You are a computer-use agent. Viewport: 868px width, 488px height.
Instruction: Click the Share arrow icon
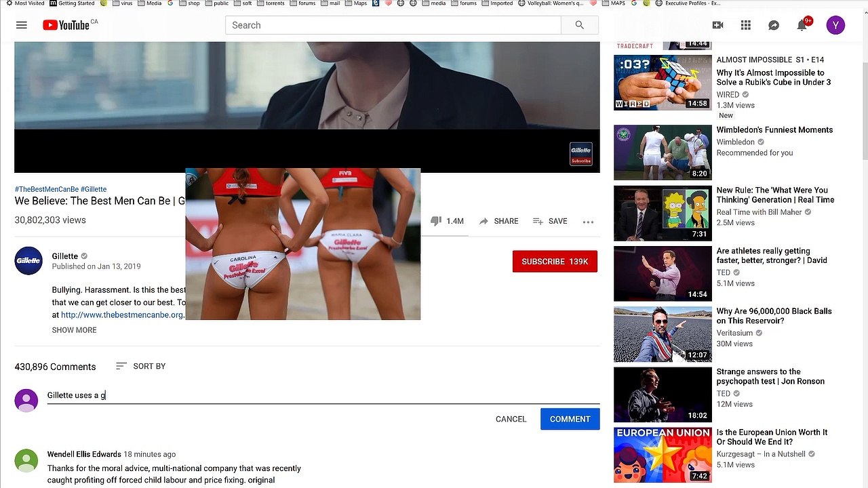(x=484, y=221)
